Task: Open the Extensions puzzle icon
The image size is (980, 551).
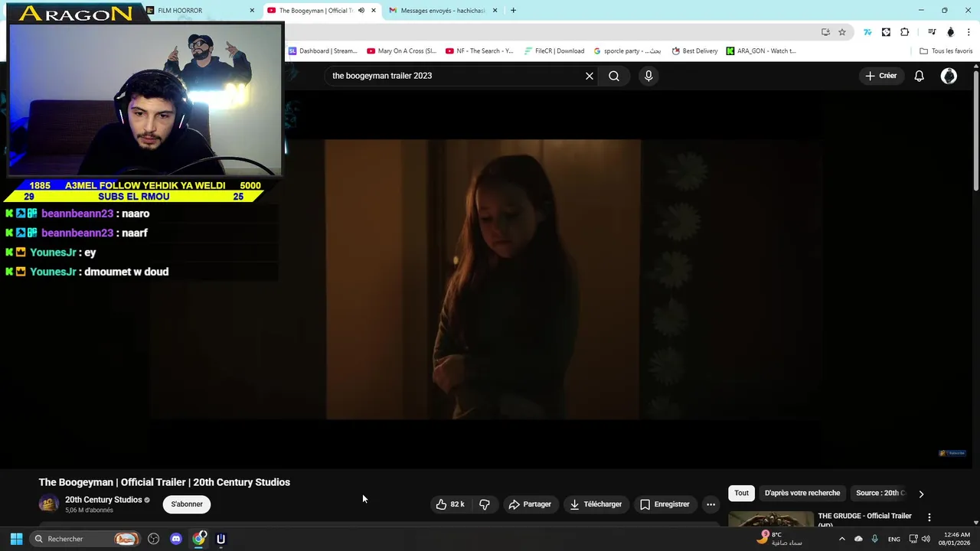Action: 905,32
